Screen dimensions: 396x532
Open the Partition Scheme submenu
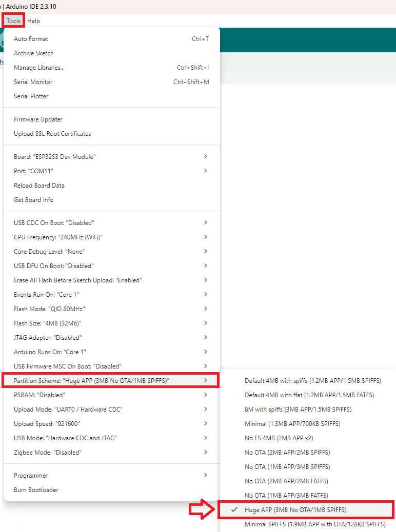pos(111,381)
